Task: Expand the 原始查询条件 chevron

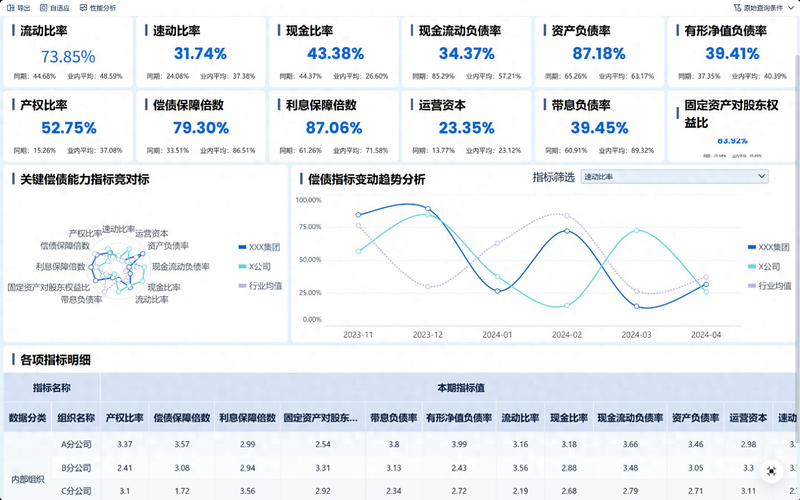Action: 789,7
